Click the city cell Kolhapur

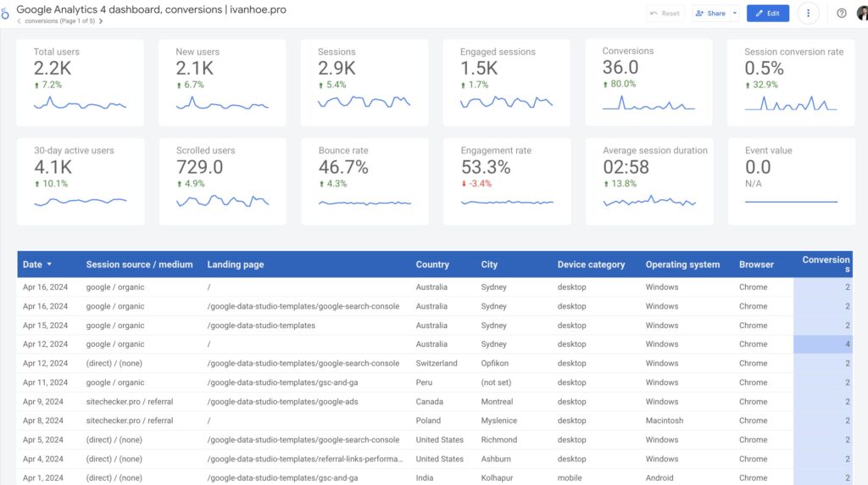coord(497,478)
